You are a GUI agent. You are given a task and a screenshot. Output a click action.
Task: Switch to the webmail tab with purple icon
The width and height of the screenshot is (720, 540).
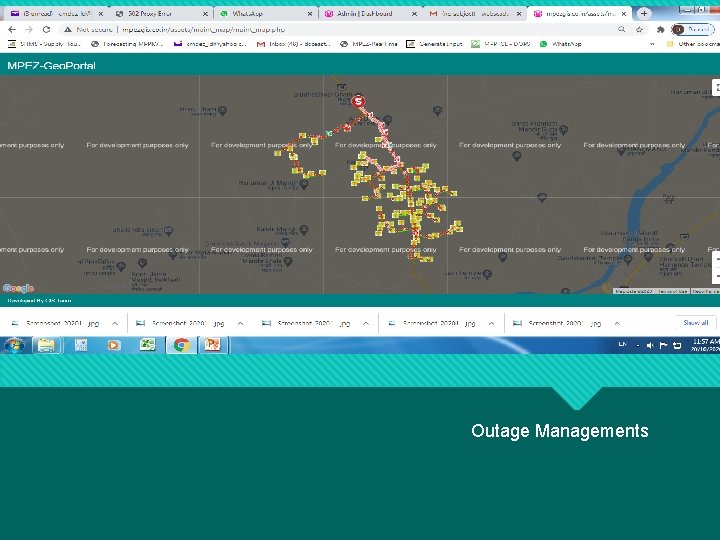[x=55, y=14]
